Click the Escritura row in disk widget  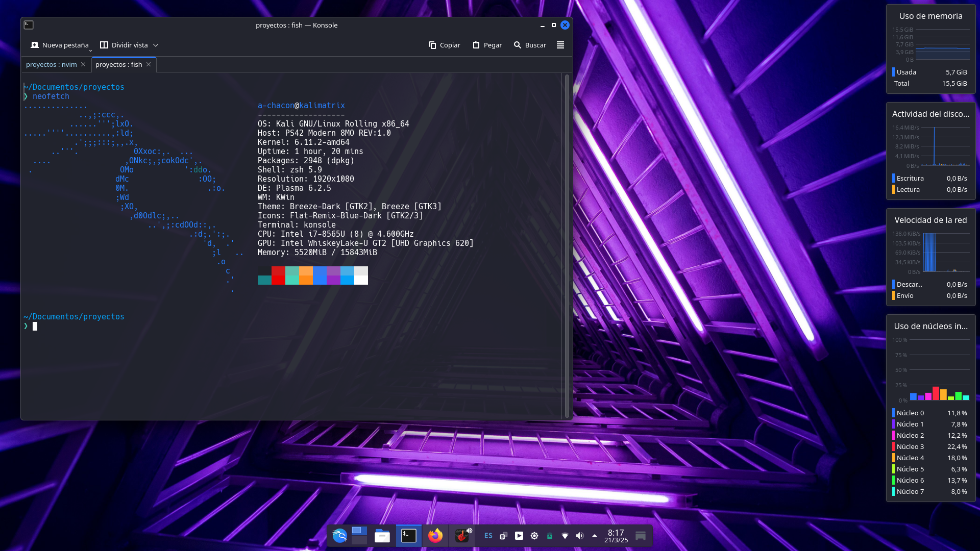[x=930, y=178]
